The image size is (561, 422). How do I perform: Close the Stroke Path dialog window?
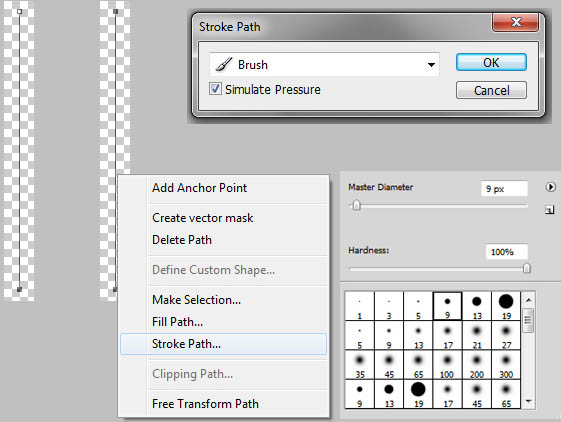pos(516,23)
